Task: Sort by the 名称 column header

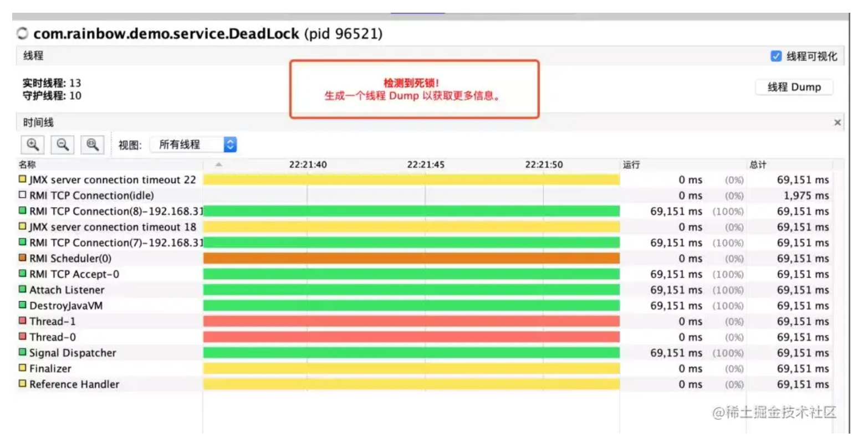Action: [27, 164]
